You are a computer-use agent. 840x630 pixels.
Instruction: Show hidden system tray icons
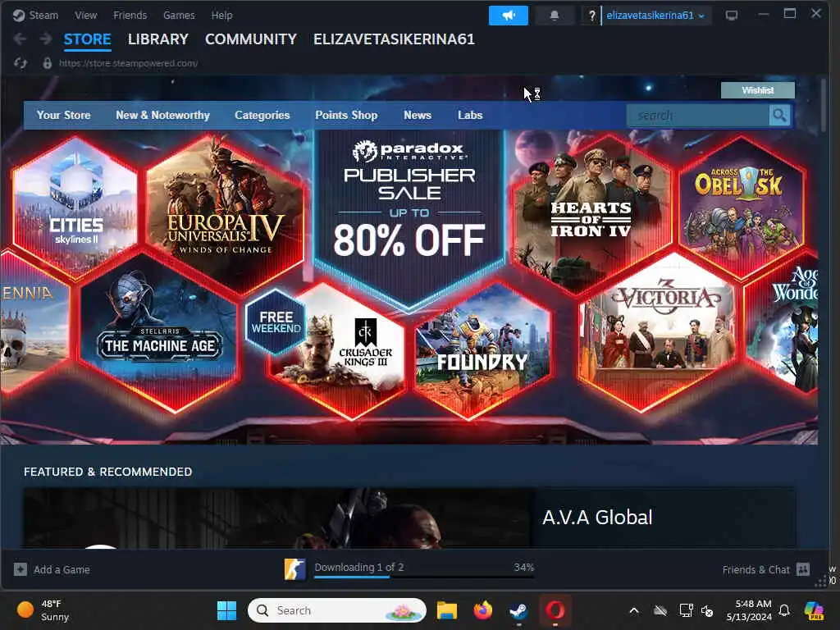634,610
